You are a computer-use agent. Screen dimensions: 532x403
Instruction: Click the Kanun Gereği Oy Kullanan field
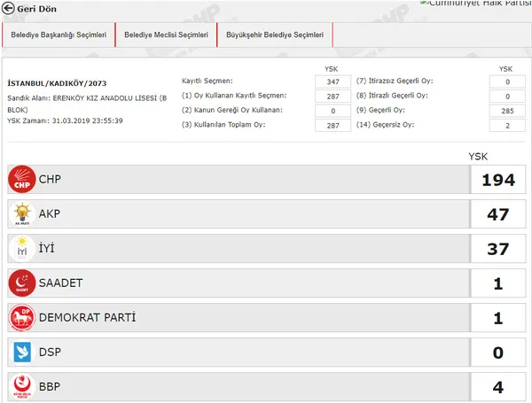(333, 110)
